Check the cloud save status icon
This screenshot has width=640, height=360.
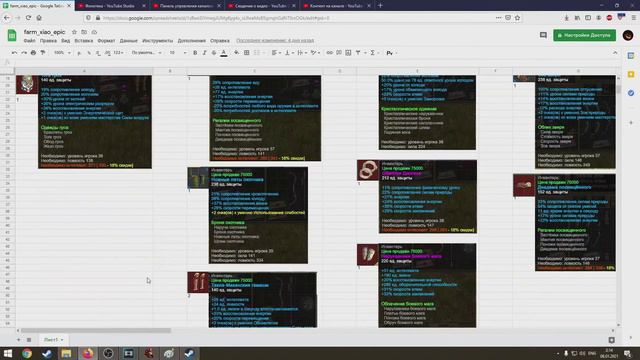point(94,32)
